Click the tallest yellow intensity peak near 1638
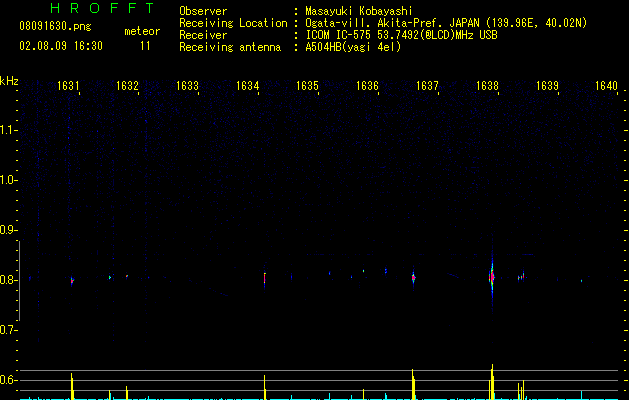 492,382
